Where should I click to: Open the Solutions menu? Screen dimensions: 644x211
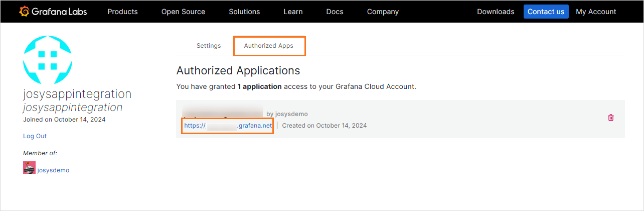point(244,12)
